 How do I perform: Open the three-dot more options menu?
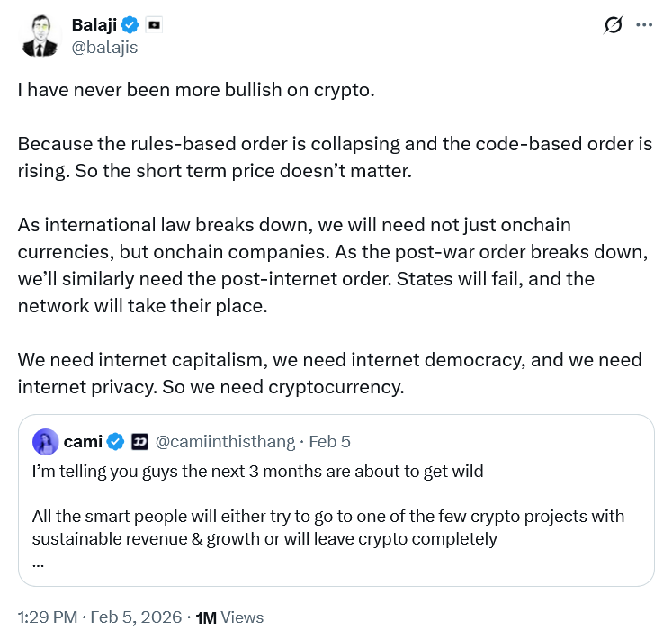pyautogui.click(x=644, y=25)
